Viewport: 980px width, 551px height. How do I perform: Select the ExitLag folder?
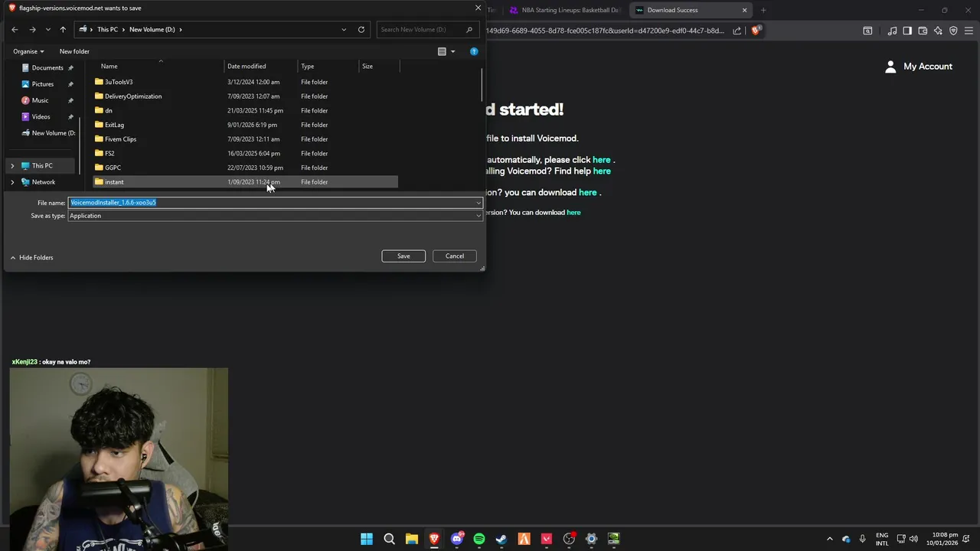pos(245,125)
